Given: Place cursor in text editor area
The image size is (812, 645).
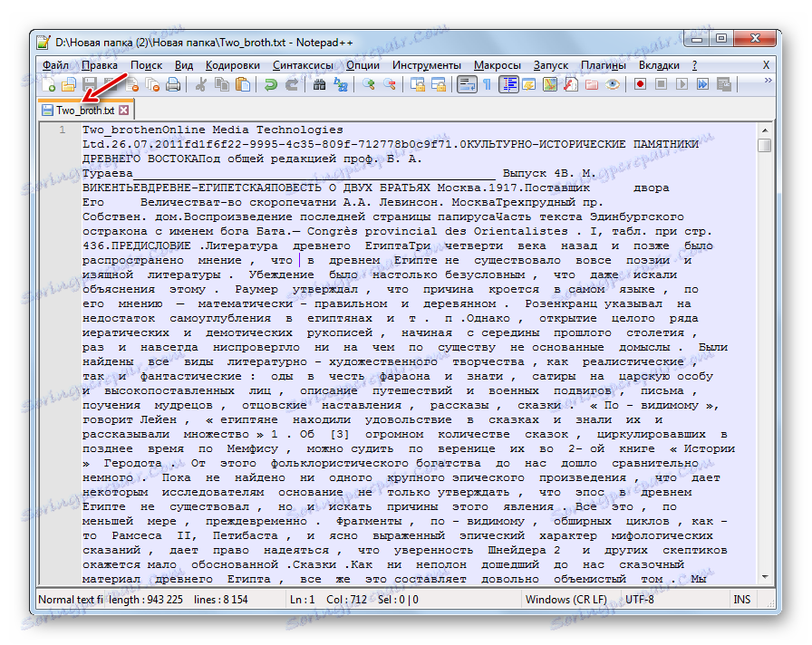Looking at the screenshot, I should click(x=419, y=354).
